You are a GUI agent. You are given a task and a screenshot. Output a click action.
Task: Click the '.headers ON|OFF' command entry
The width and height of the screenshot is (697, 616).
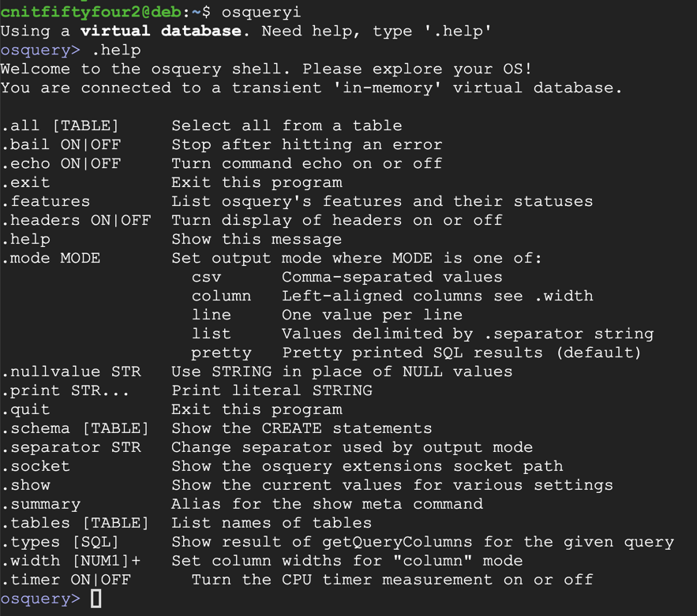click(76, 221)
